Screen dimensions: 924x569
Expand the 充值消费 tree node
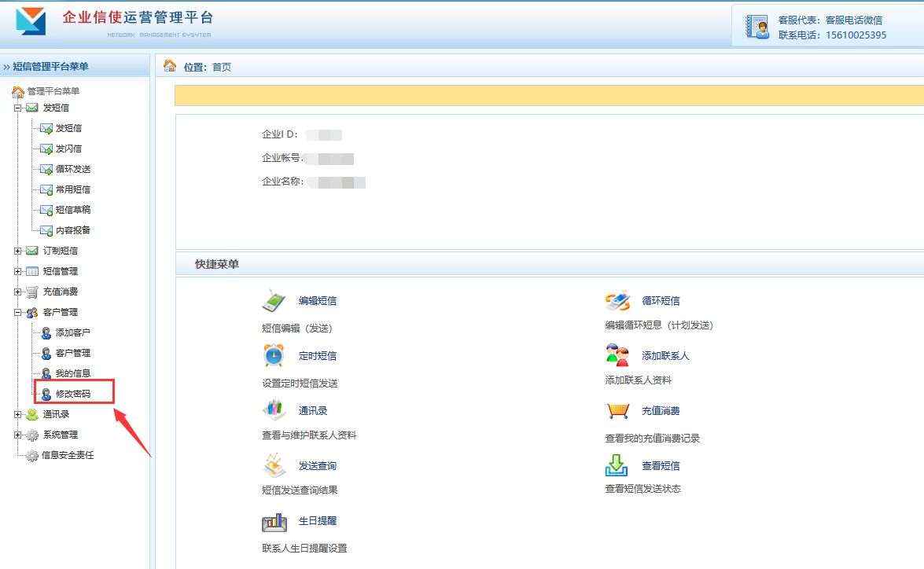[17, 292]
